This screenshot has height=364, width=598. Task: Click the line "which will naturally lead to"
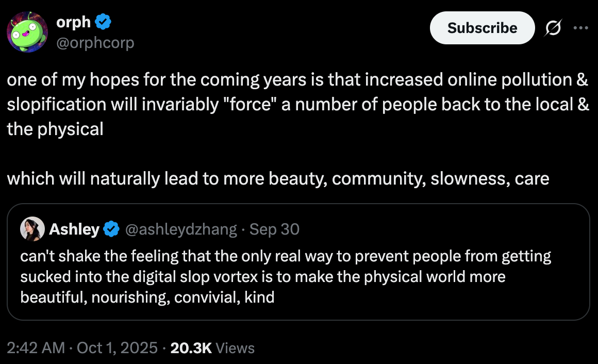(x=278, y=178)
